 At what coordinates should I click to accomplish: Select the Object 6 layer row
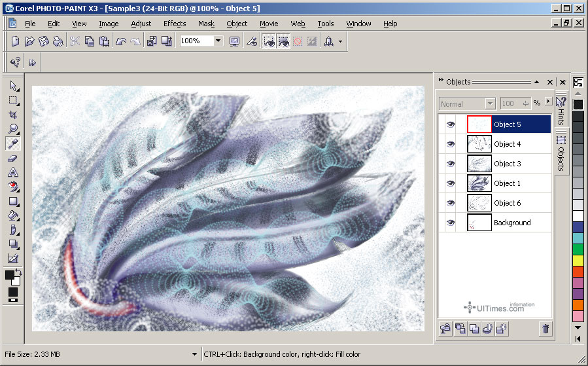494,203
